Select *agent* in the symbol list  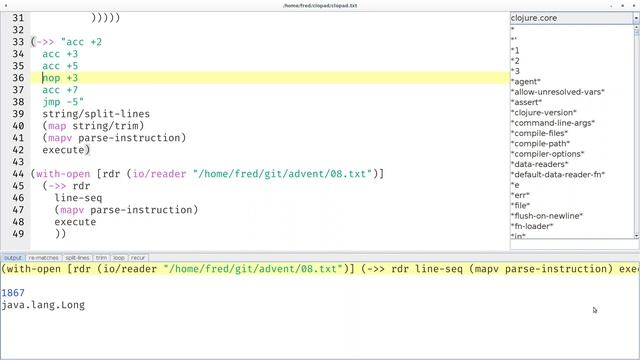click(526, 82)
